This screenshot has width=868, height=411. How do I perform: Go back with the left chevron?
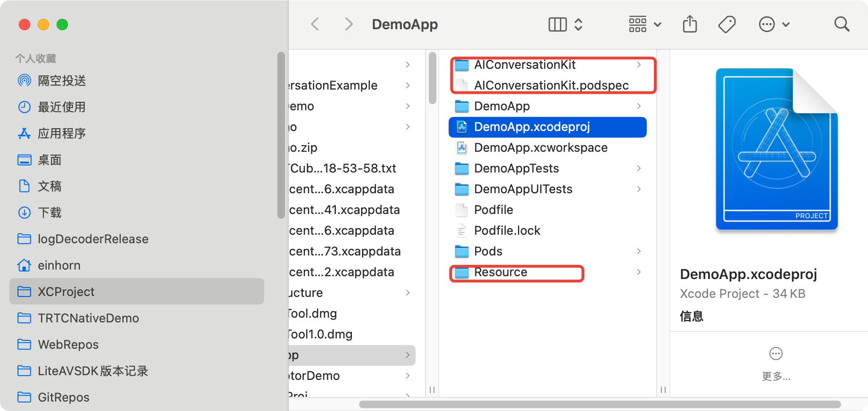click(x=315, y=24)
